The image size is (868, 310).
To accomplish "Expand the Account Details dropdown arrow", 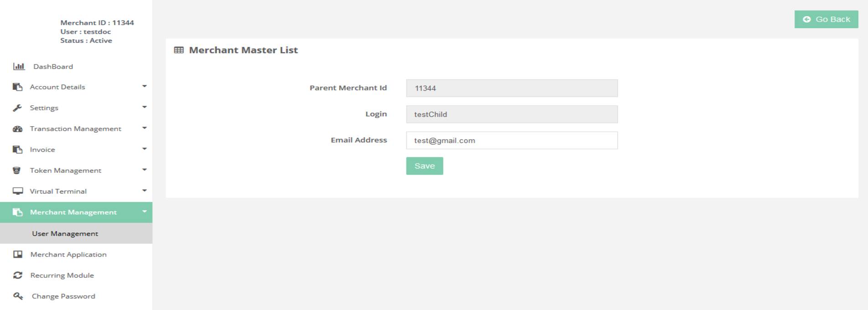I will coord(144,86).
